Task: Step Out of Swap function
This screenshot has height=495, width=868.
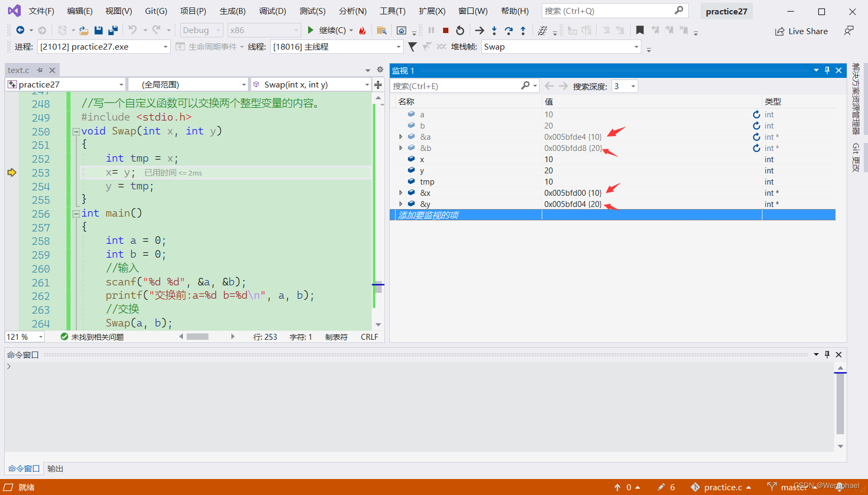Action: coord(523,30)
